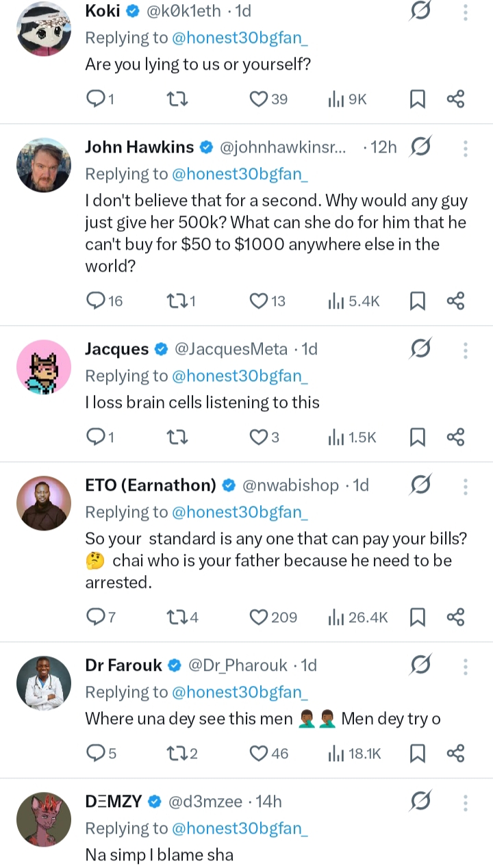Open Grok icon on DΞMZY's tweet

420,802
